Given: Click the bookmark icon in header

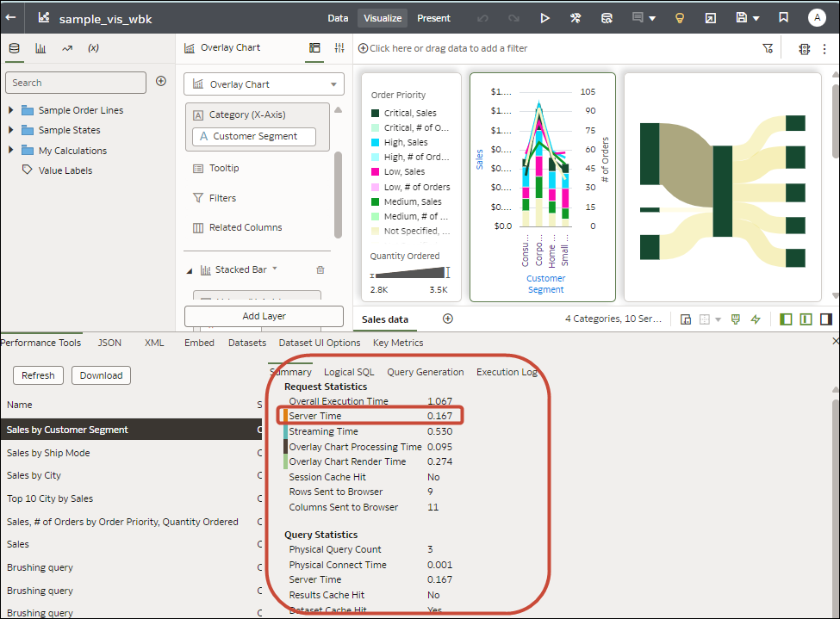Looking at the screenshot, I should point(783,18).
